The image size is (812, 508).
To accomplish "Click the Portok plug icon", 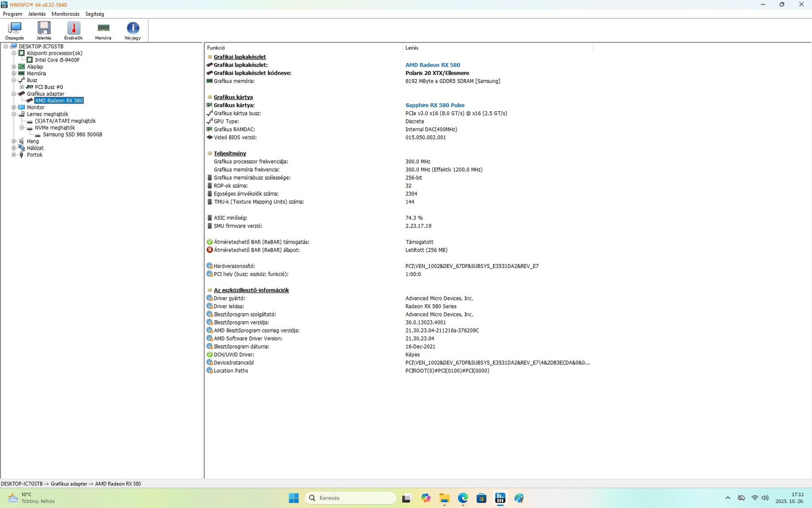I will 21,155.
